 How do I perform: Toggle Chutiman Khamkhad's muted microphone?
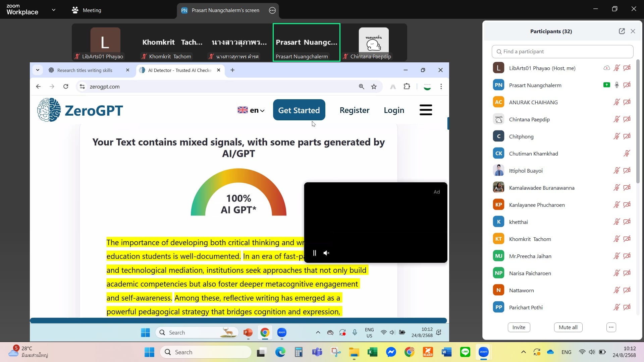pyautogui.click(x=627, y=154)
